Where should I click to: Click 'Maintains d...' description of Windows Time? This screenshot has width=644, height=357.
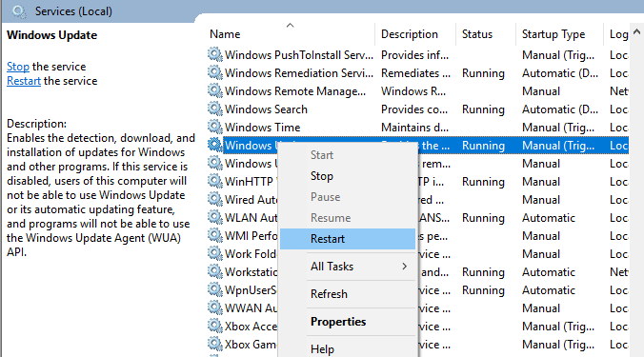click(414, 128)
